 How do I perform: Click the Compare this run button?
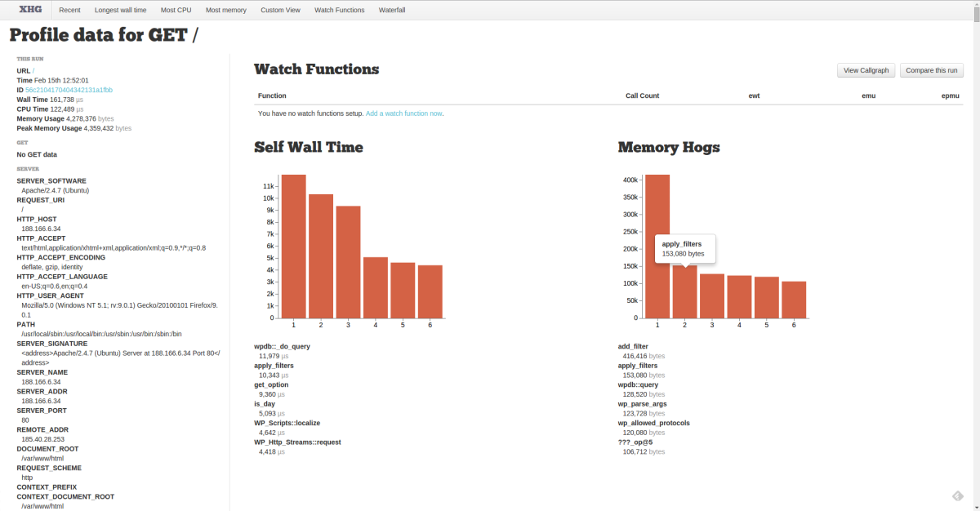(931, 70)
